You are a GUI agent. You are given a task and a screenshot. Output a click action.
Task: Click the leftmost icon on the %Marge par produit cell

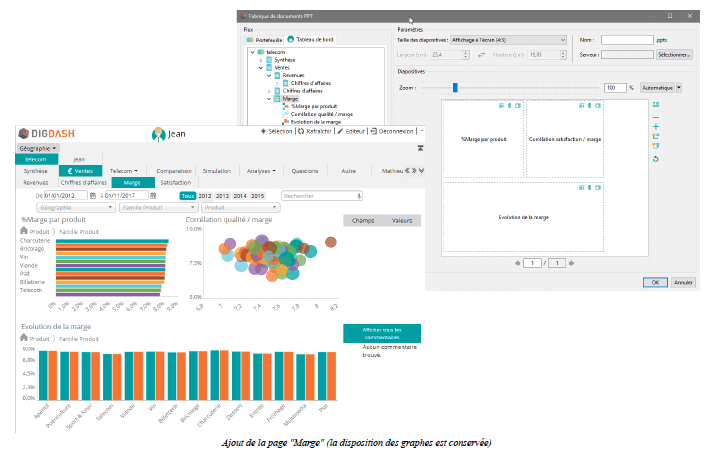tap(501, 106)
